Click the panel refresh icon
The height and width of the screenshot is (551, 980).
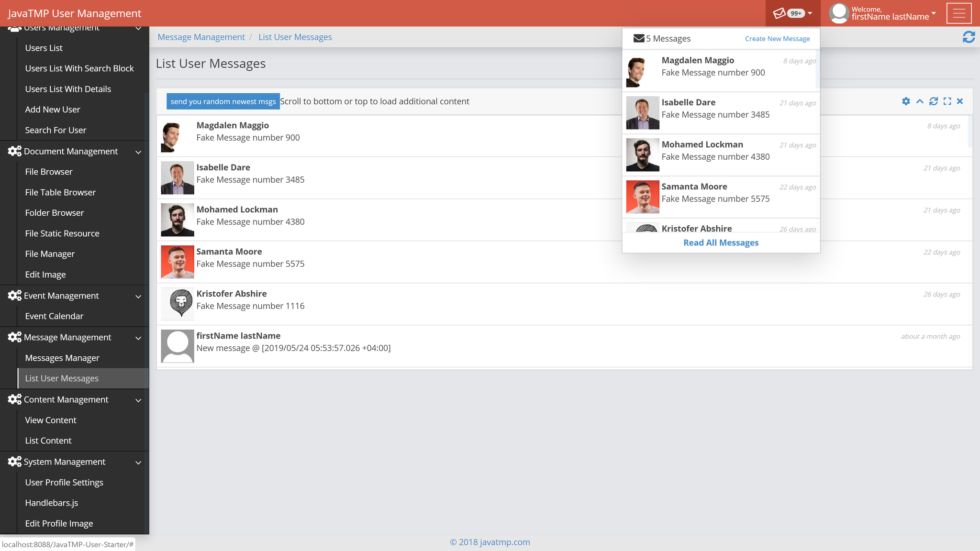[934, 101]
